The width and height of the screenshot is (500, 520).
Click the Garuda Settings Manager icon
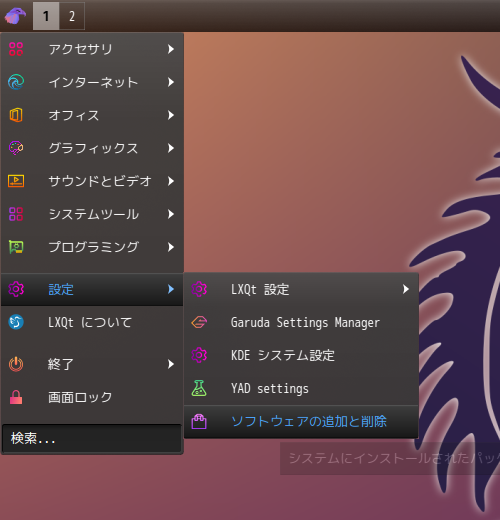click(199, 322)
